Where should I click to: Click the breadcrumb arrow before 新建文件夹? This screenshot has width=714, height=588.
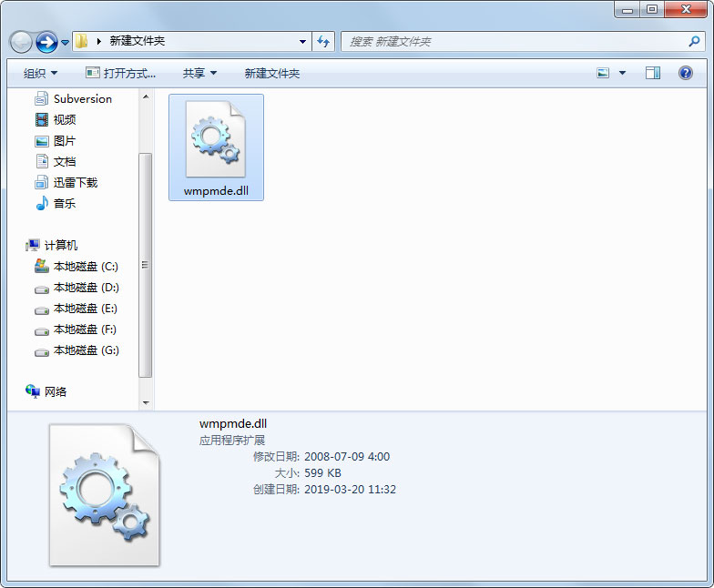click(x=99, y=42)
